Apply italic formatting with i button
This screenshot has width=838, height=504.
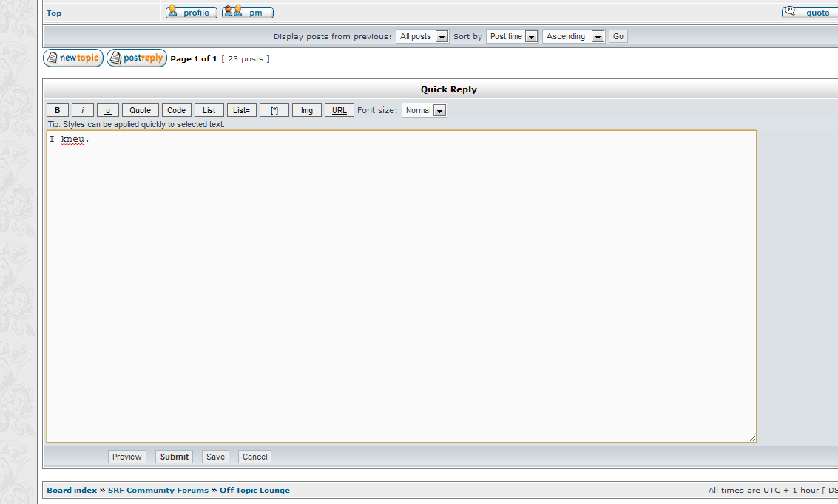point(83,110)
